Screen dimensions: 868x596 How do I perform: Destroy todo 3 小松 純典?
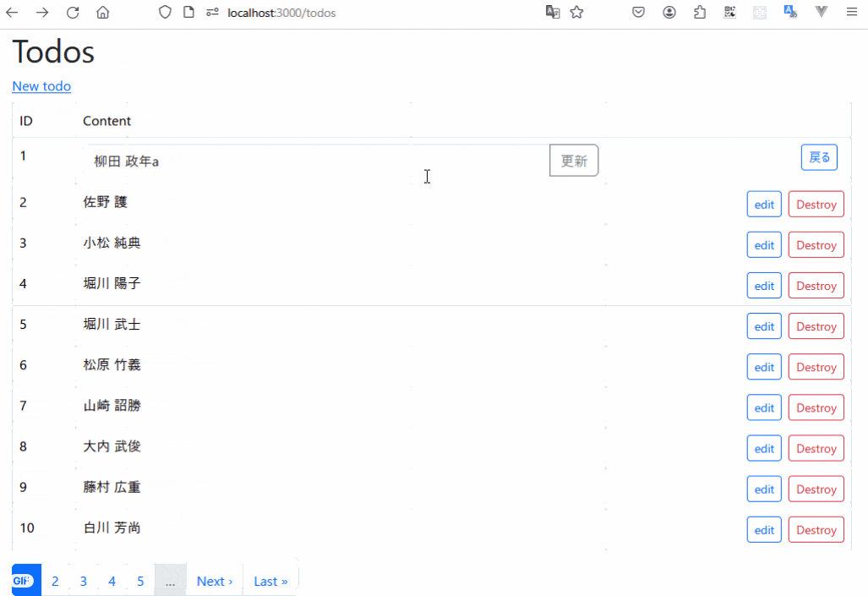pyautogui.click(x=816, y=245)
